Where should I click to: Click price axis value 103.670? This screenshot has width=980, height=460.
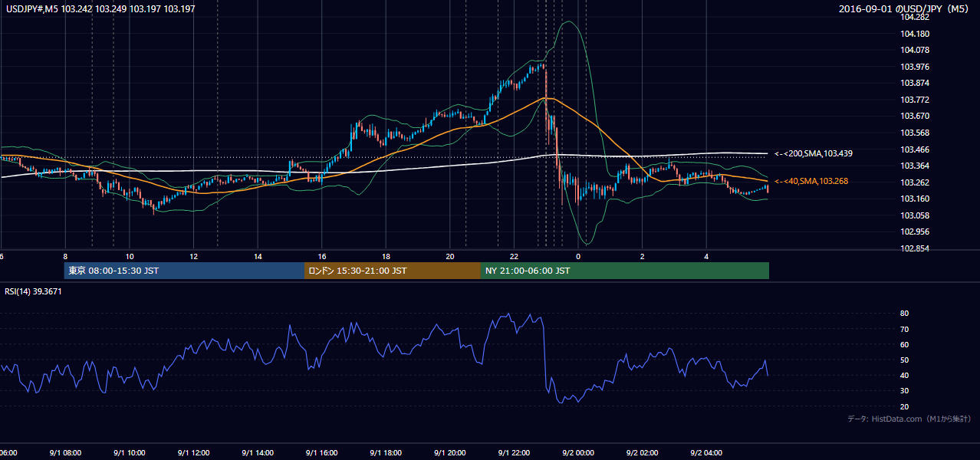916,116
